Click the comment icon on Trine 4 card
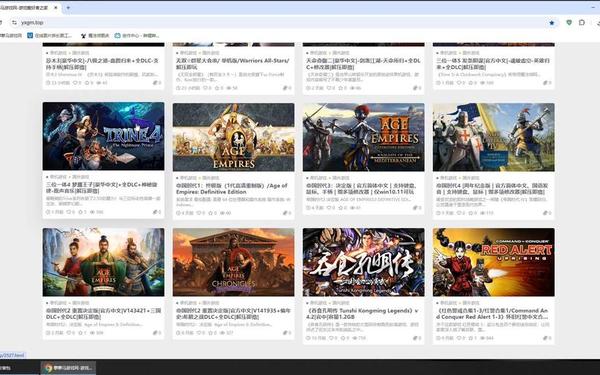This screenshot has width=600, height=375. (155, 212)
